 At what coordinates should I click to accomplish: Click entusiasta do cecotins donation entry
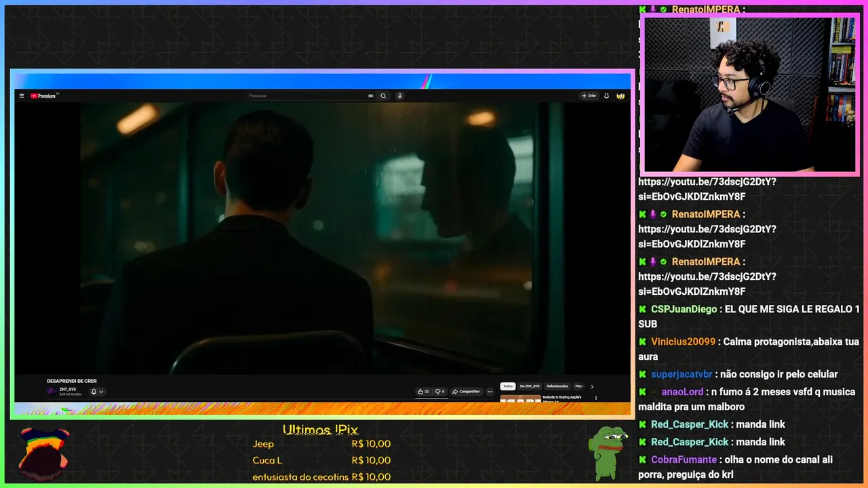click(x=321, y=476)
